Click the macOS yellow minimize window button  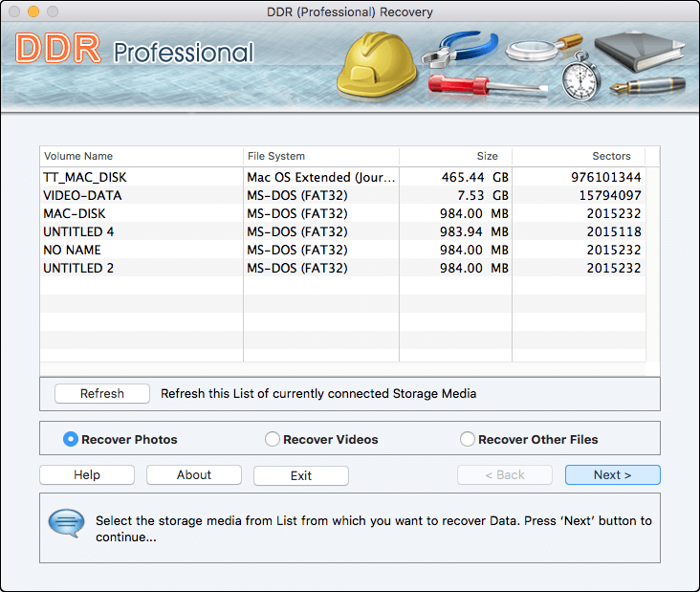coord(33,11)
